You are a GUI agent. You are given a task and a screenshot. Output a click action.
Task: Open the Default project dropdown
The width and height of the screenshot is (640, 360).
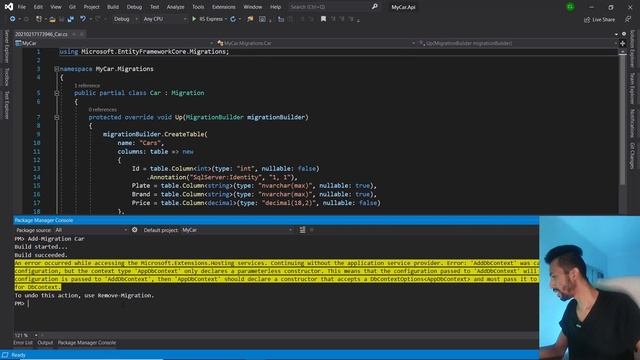pyautogui.click(x=237, y=230)
